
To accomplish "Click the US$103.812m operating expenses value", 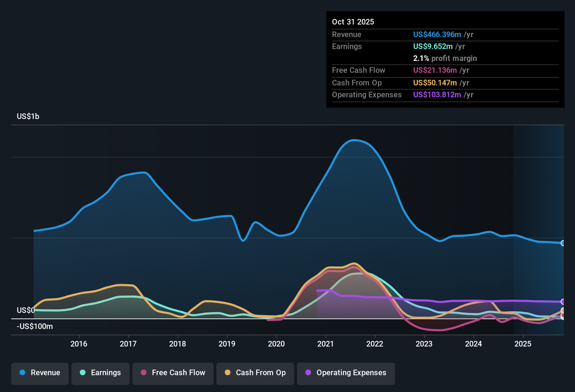I will pyautogui.click(x=437, y=94).
